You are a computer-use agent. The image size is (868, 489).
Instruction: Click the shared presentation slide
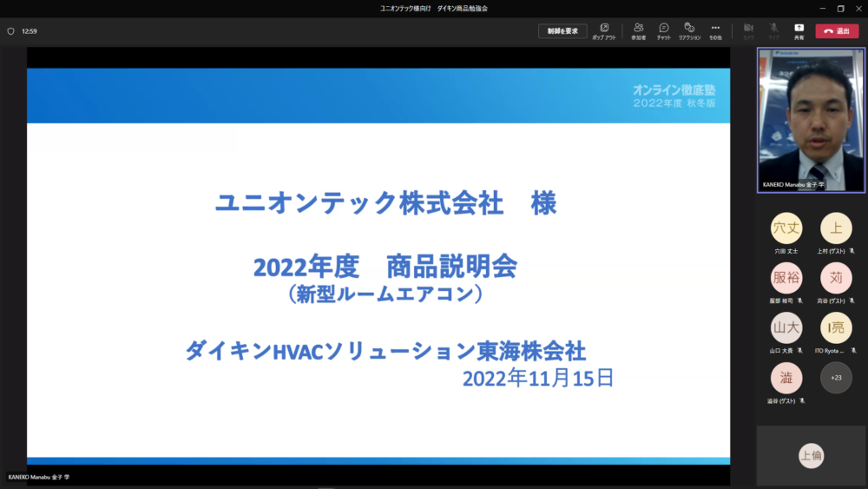tap(378, 267)
